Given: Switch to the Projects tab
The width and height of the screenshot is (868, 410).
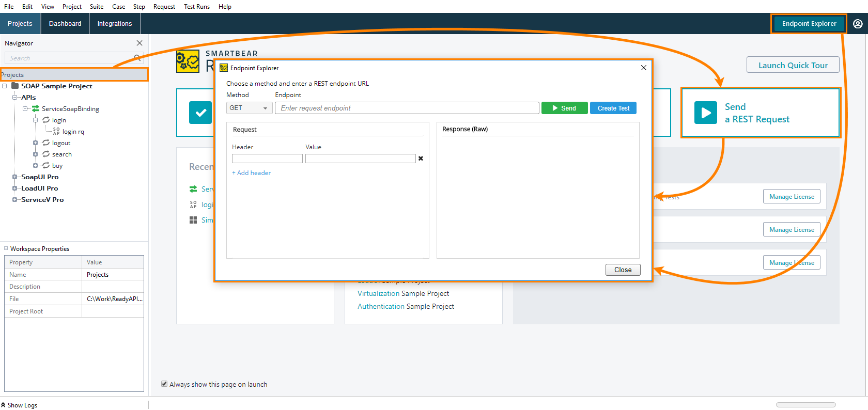Looking at the screenshot, I should pos(20,24).
